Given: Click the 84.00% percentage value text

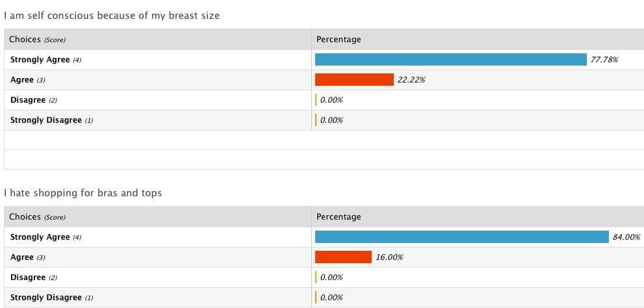Looking at the screenshot, I should coord(626,237).
